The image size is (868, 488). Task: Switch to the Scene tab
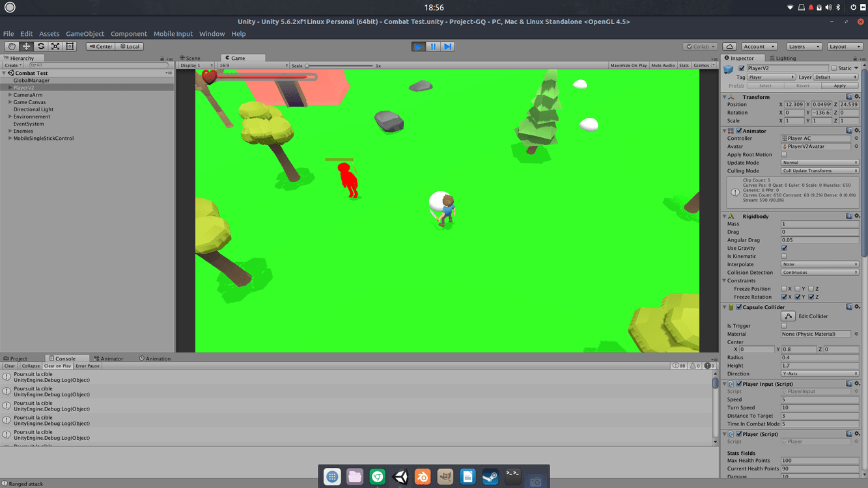[x=190, y=58]
